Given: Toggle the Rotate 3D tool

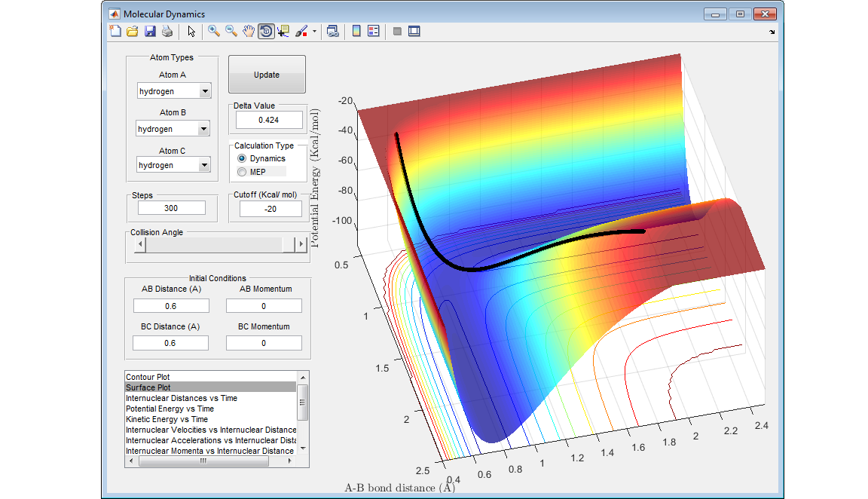Looking at the screenshot, I should coord(266,31).
